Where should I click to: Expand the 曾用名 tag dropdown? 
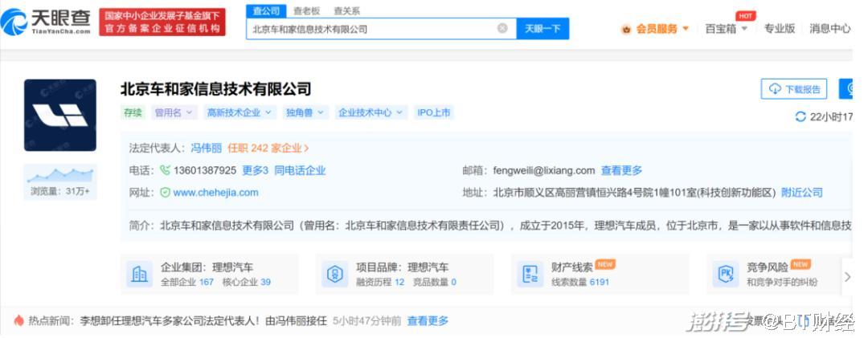pos(174,112)
